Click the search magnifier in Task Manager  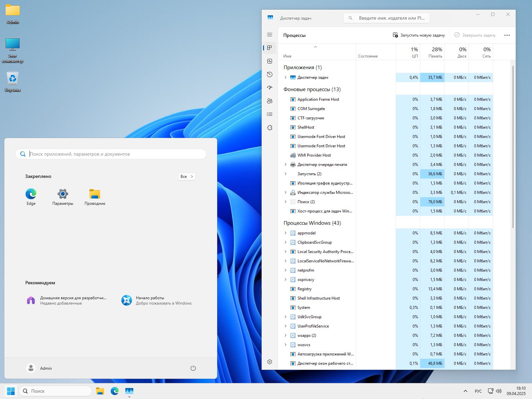click(350, 18)
